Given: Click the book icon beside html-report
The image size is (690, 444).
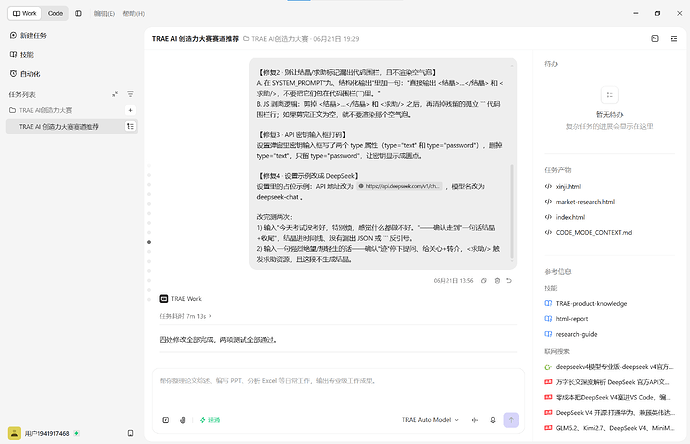Looking at the screenshot, I should (548, 319).
